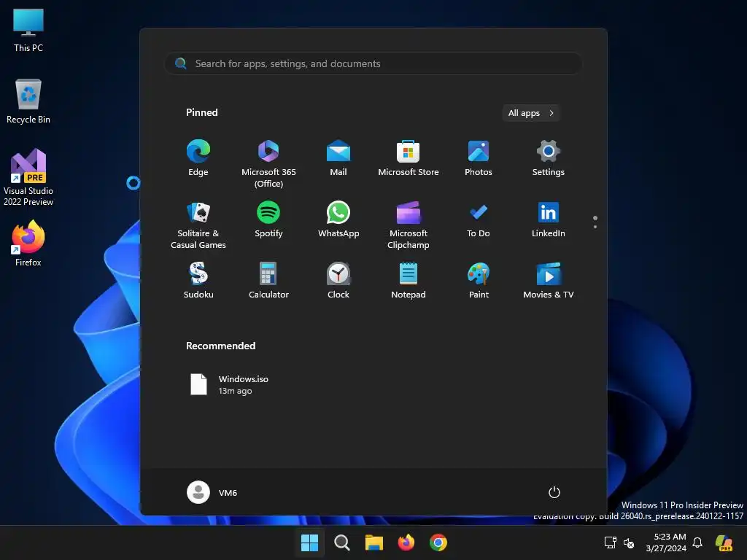Open the clock and date 5:23 AM

tap(666, 542)
